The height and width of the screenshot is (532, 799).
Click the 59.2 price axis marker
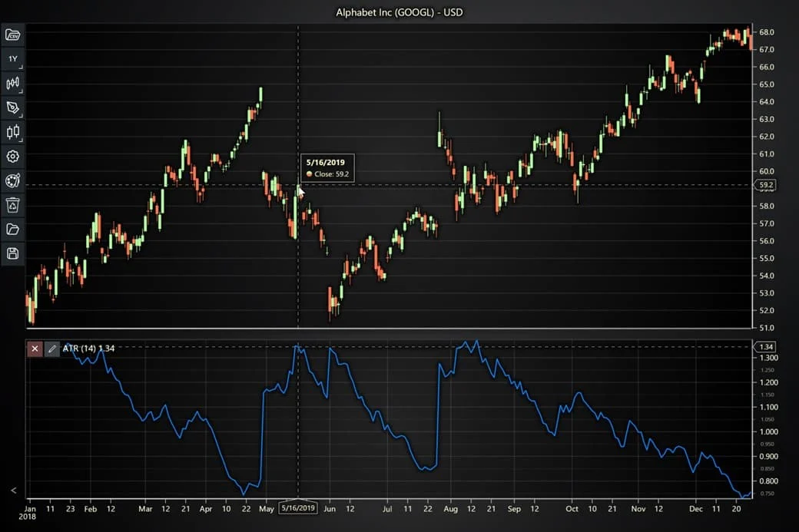coord(766,185)
